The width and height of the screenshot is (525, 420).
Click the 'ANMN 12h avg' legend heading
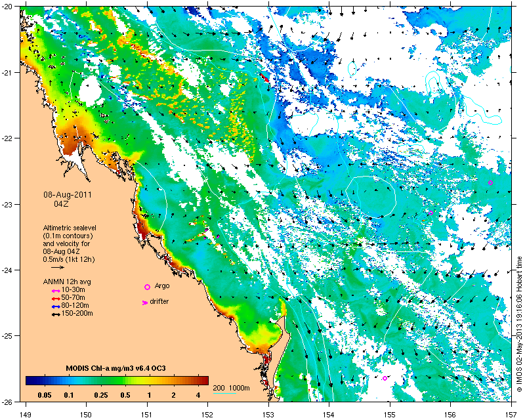67,282
